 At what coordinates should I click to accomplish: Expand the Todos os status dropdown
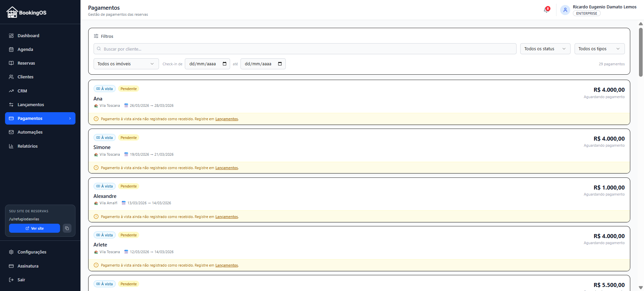(x=545, y=49)
